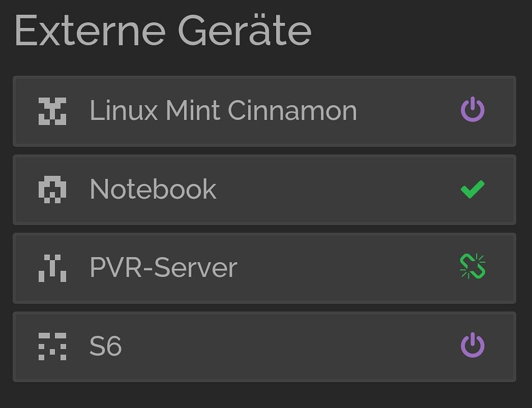Click the S6 device identicon
Viewport: 532px width, 408px height.
[x=52, y=347]
